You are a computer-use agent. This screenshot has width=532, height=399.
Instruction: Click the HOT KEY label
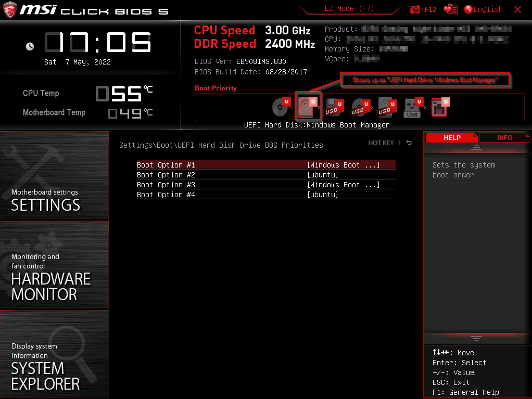pos(381,143)
